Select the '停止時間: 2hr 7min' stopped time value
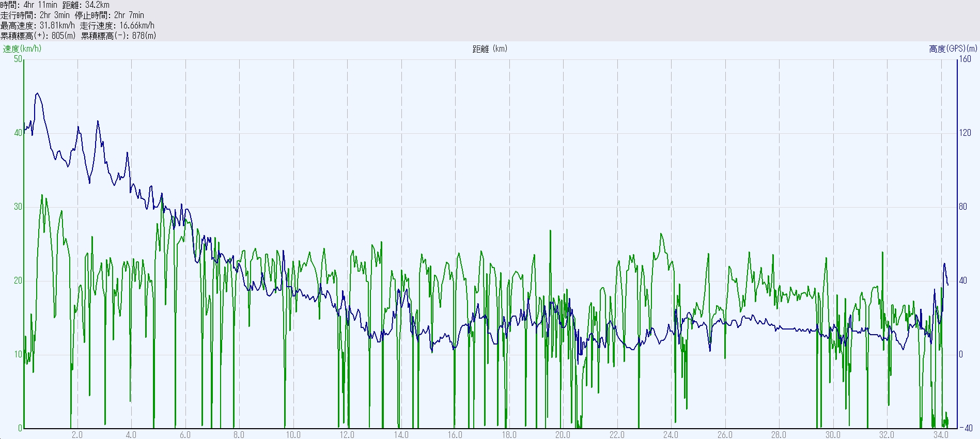Screen dimensions: 980x439 point(110,15)
